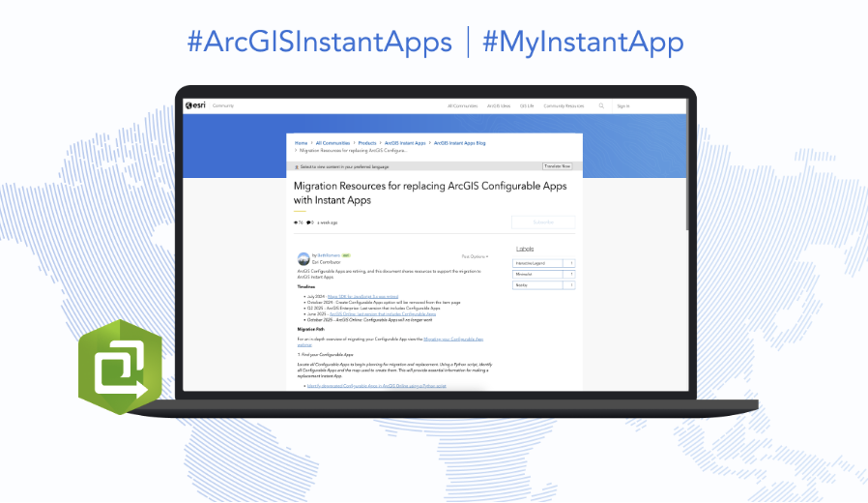Select the Interactive Legend label
868x503 pixels.
[543, 263]
